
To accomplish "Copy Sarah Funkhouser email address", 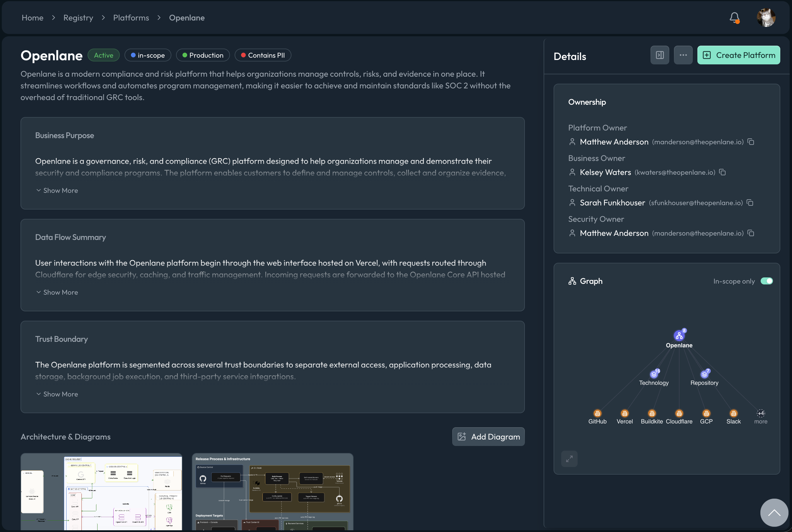I will coord(750,202).
